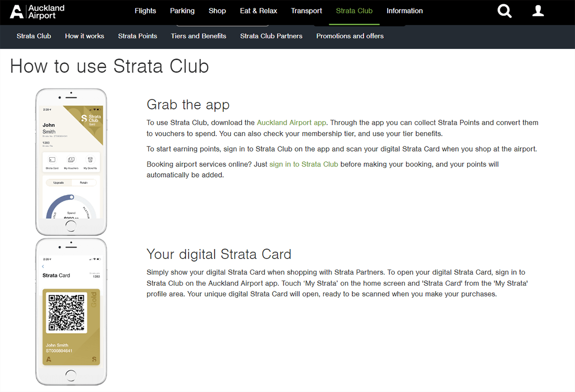Viewport: 575px width, 392px height.
Task: Click the John Smith profile phone image
Action: [71, 162]
